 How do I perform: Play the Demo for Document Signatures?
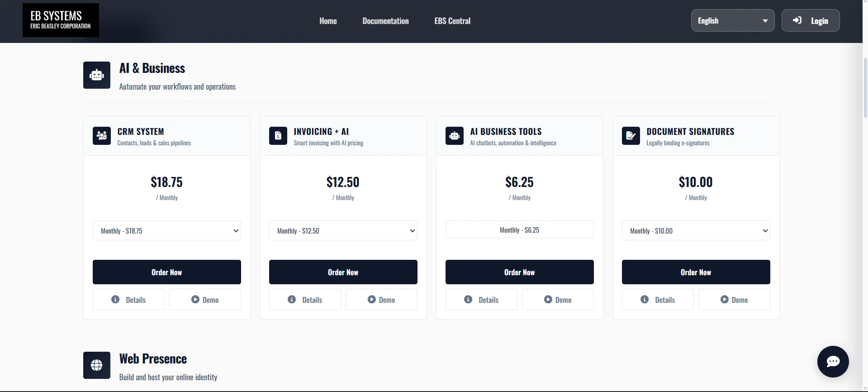[x=734, y=300]
